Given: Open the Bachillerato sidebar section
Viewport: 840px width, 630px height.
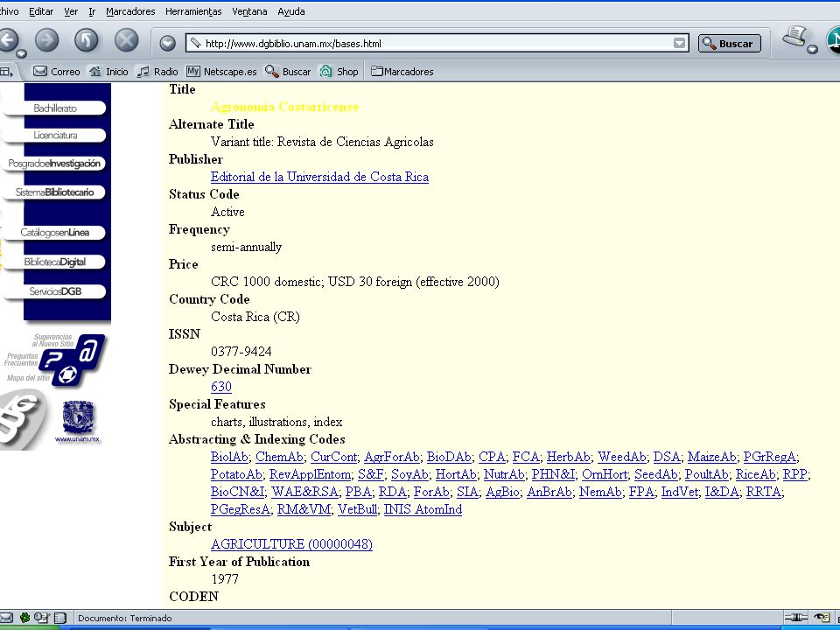Looking at the screenshot, I should [x=54, y=108].
